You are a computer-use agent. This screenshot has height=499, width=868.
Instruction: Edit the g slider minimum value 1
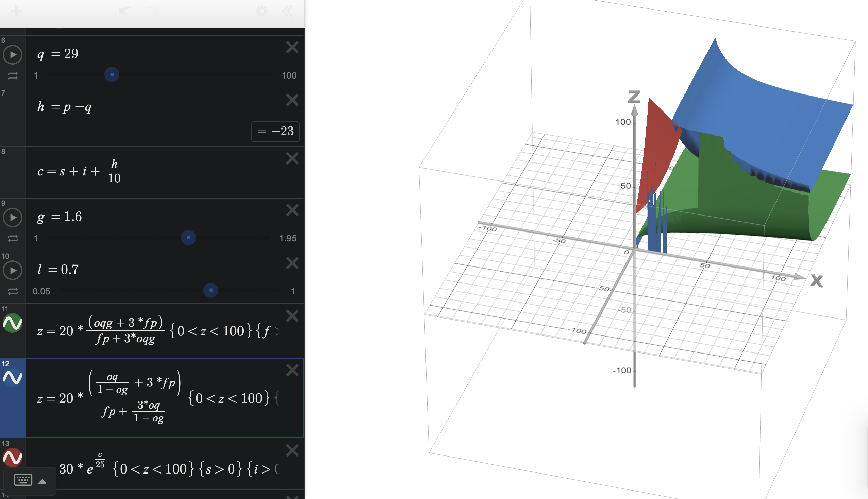click(36, 238)
